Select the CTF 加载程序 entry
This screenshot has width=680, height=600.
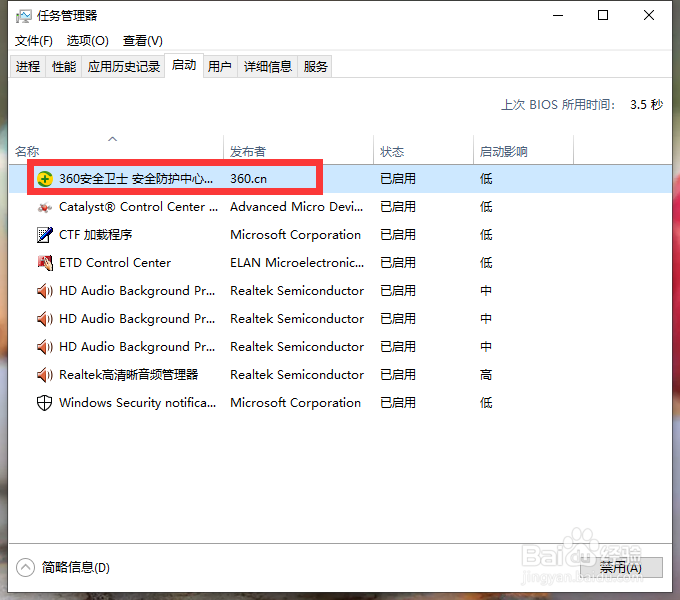(95, 235)
